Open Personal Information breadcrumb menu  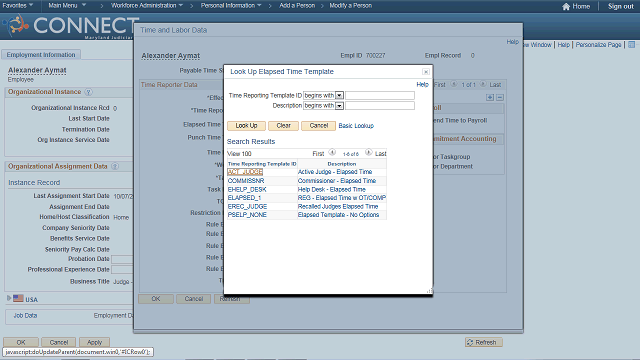click(x=231, y=6)
